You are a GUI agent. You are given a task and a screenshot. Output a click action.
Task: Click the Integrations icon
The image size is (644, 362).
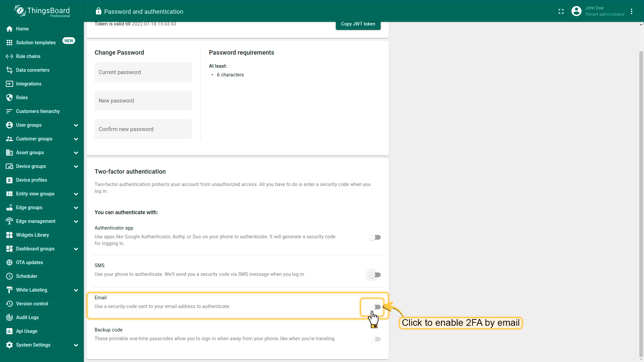tap(9, 84)
